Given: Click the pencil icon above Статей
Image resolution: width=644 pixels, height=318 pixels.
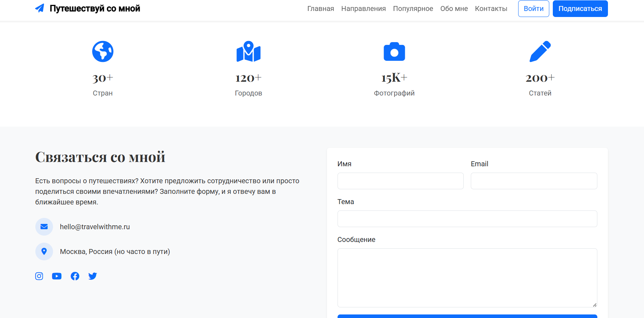Looking at the screenshot, I should pyautogui.click(x=540, y=52).
